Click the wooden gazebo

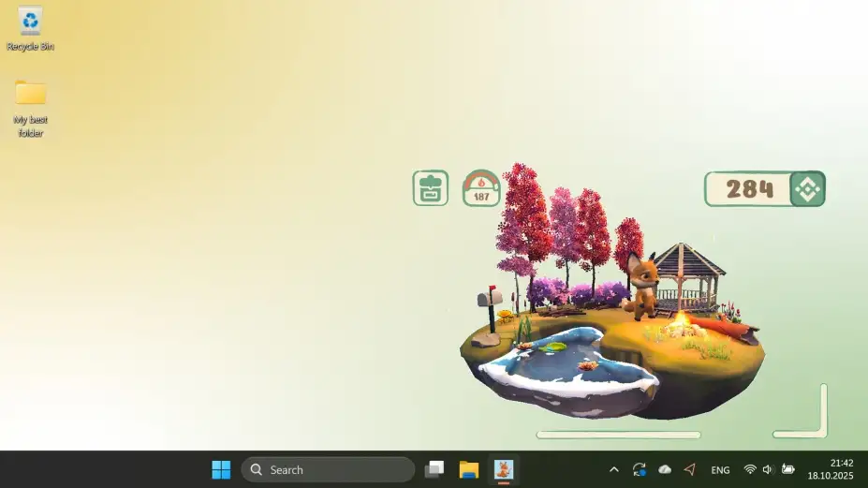tap(687, 277)
